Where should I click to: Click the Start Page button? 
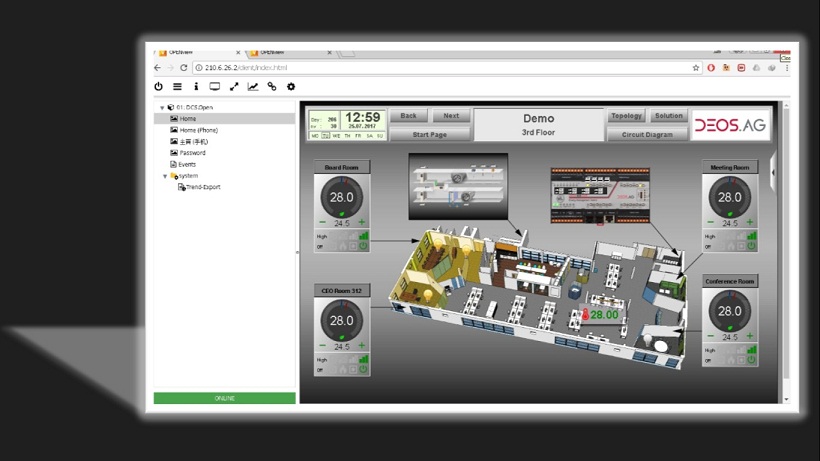pyautogui.click(x=429, y=134)
